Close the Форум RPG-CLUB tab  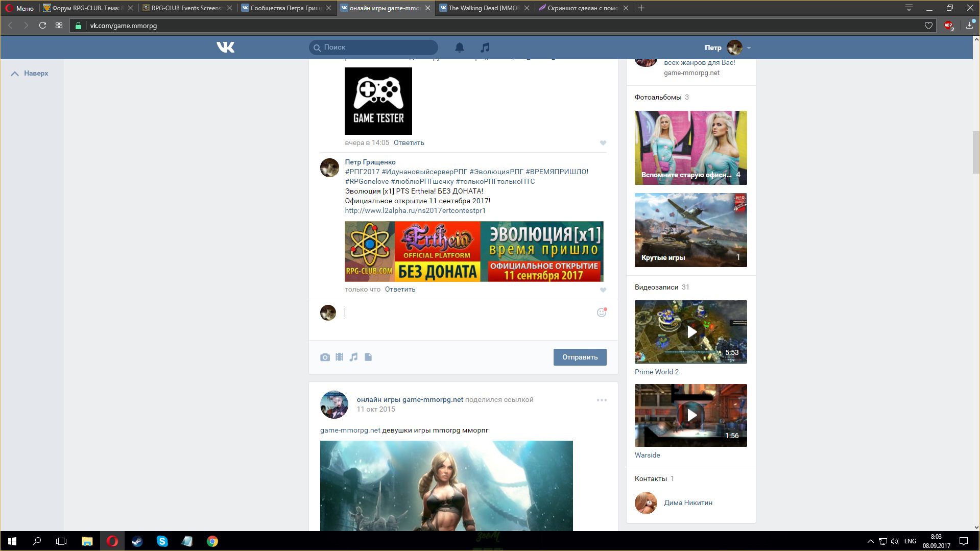130,8
